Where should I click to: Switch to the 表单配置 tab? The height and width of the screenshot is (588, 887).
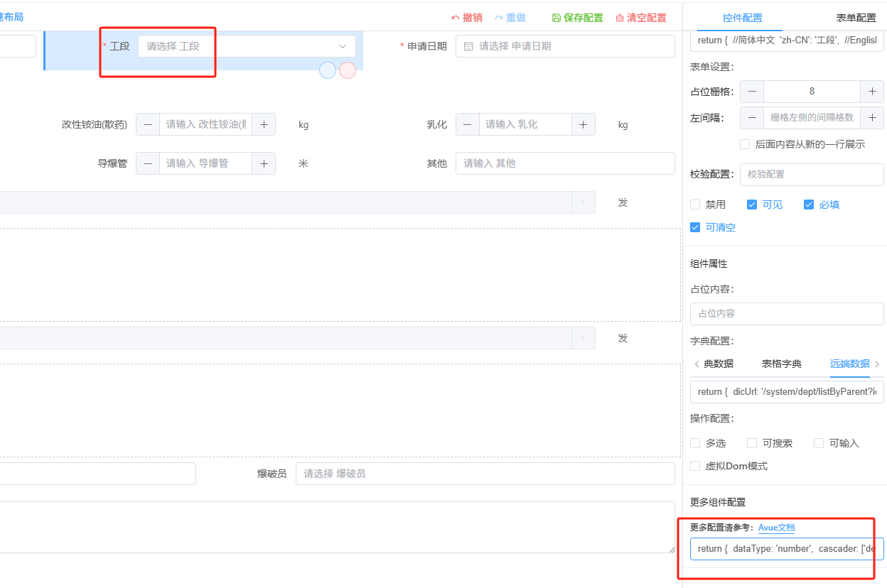pos(856,18)
